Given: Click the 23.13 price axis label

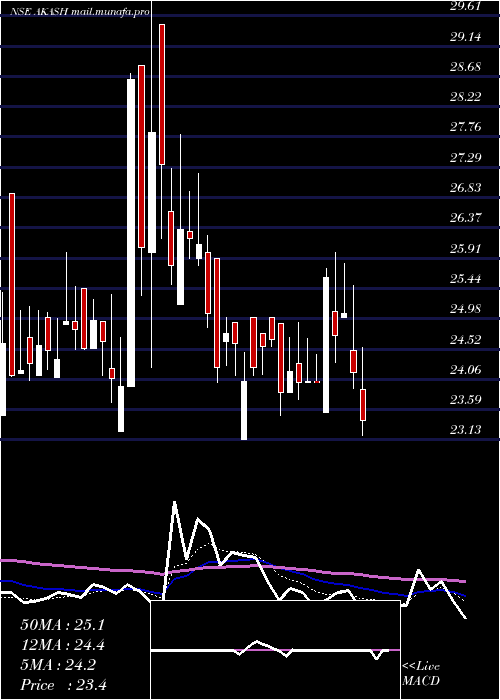Looking at the screenshot, I should [x=466, y=430].
